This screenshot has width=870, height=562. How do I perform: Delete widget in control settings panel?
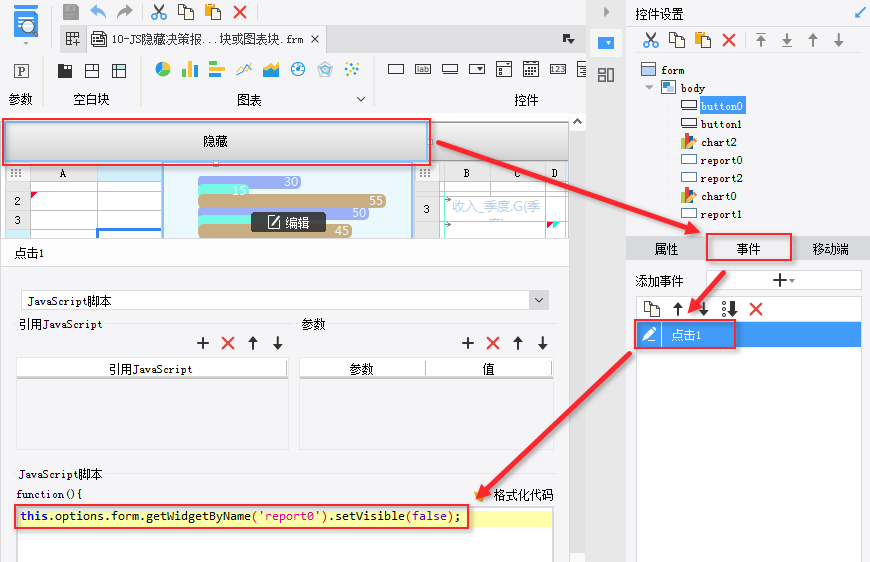pos(729,40)
